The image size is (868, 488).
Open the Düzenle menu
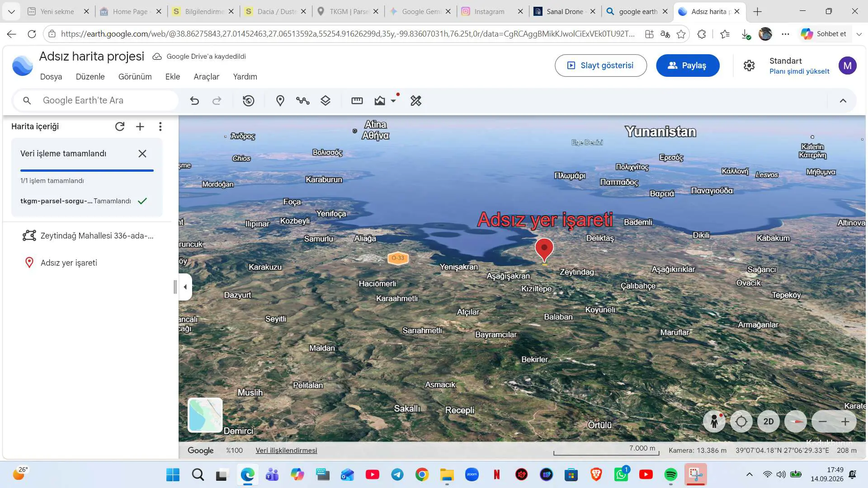90,77
